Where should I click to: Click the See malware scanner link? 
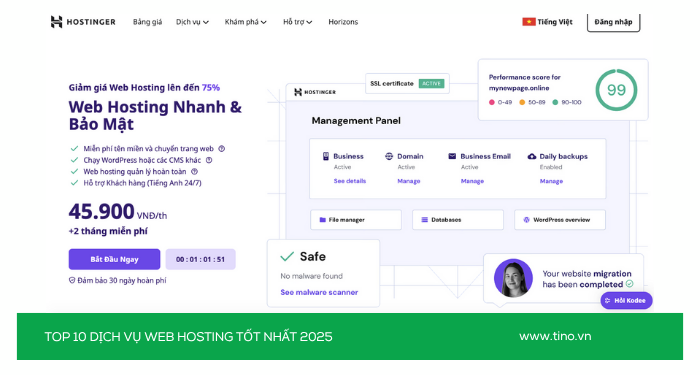[319, 292]
